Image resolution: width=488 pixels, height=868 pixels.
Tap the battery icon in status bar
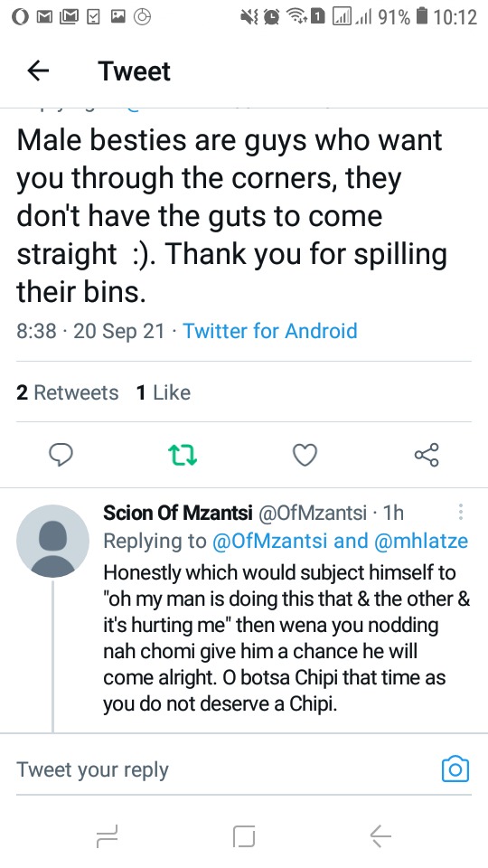point(422,16)
